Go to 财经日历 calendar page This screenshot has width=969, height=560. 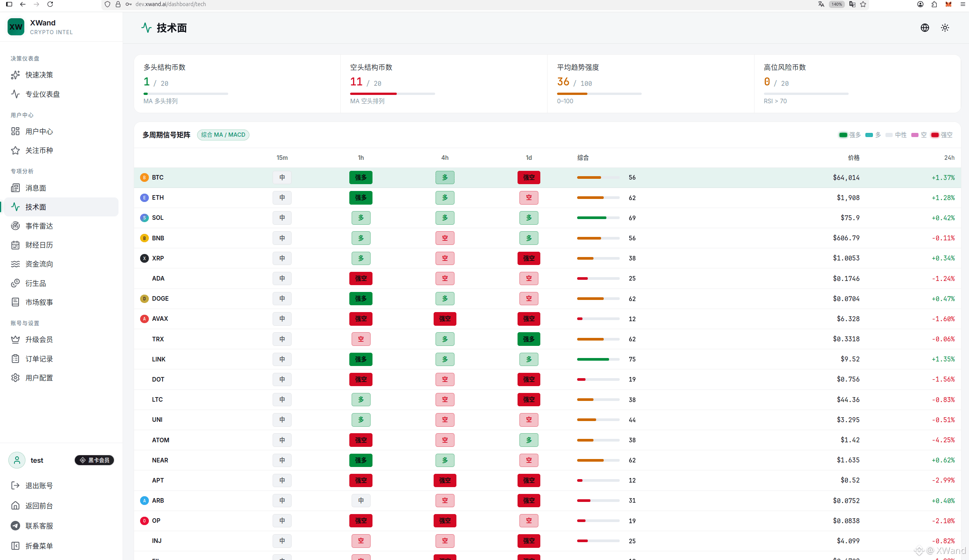point(61,245)
